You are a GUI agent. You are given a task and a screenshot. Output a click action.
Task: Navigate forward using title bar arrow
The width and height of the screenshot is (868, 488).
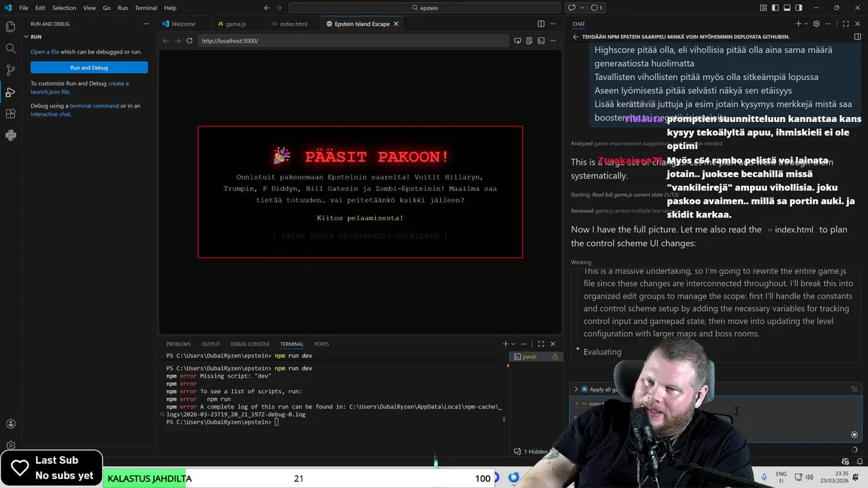(279, 7)
